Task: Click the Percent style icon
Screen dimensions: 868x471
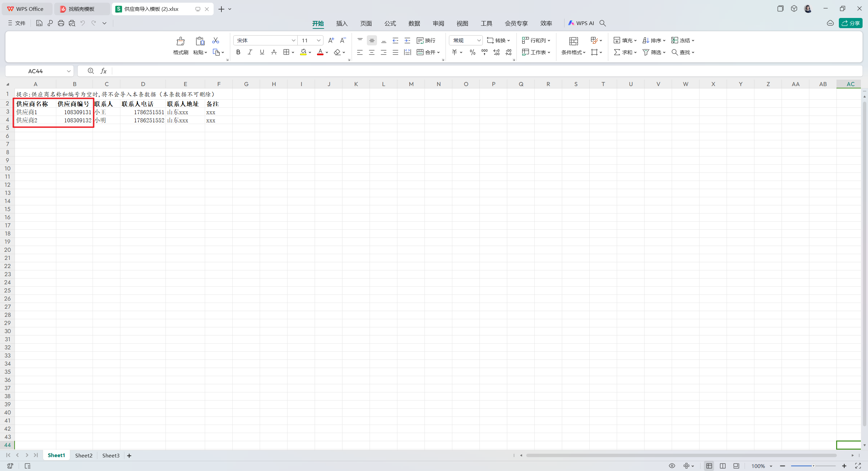Action: coord(473,52)
